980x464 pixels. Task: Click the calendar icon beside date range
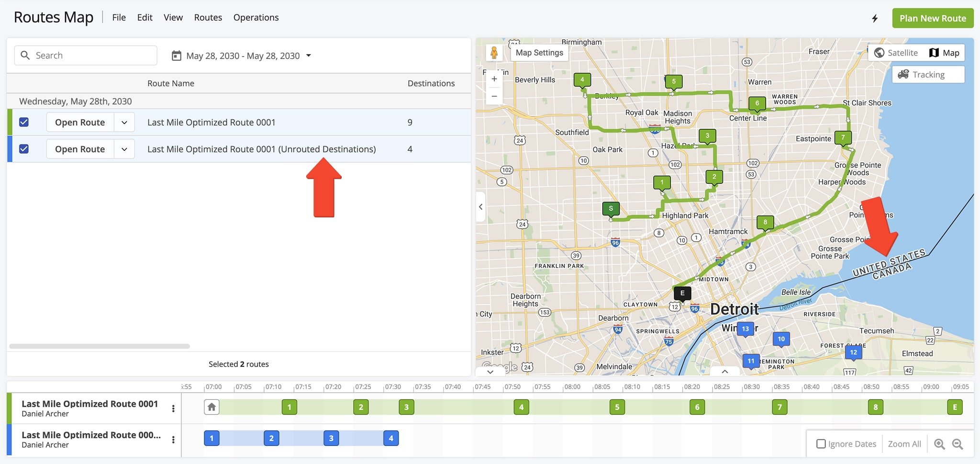pyautogui.click(x=177, y=56)
